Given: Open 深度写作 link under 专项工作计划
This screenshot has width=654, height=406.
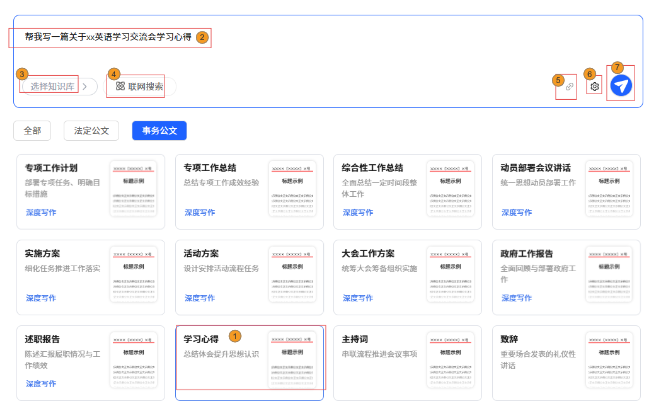Looking at the screenshot, I should tap(41, 213).
